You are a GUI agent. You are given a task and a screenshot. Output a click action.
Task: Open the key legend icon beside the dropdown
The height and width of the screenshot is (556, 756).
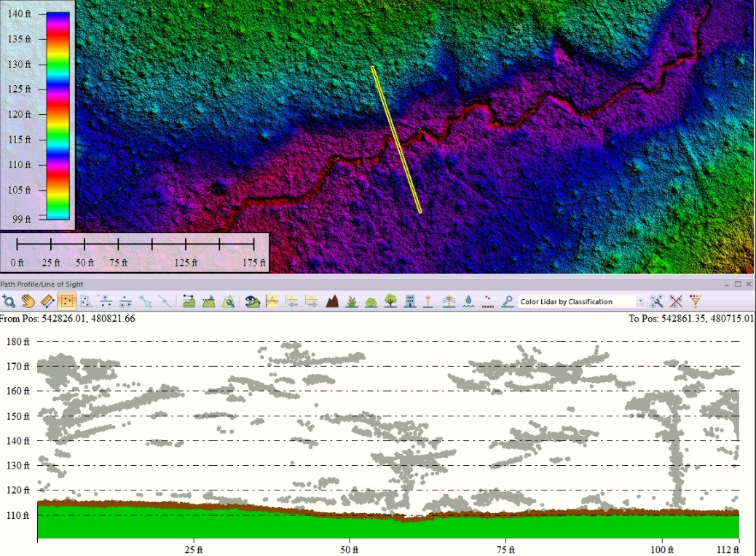point(506,301)
